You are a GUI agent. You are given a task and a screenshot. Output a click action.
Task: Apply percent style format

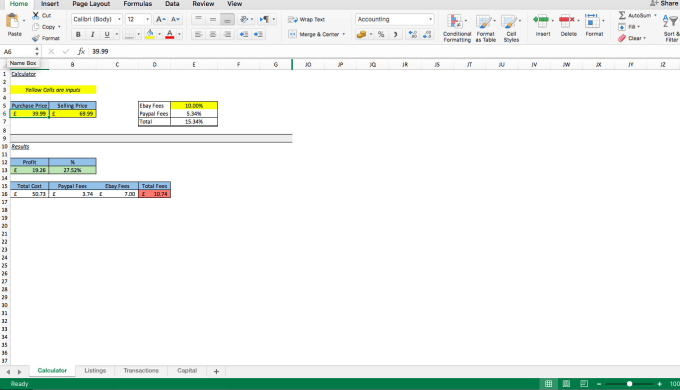point(381,34)
